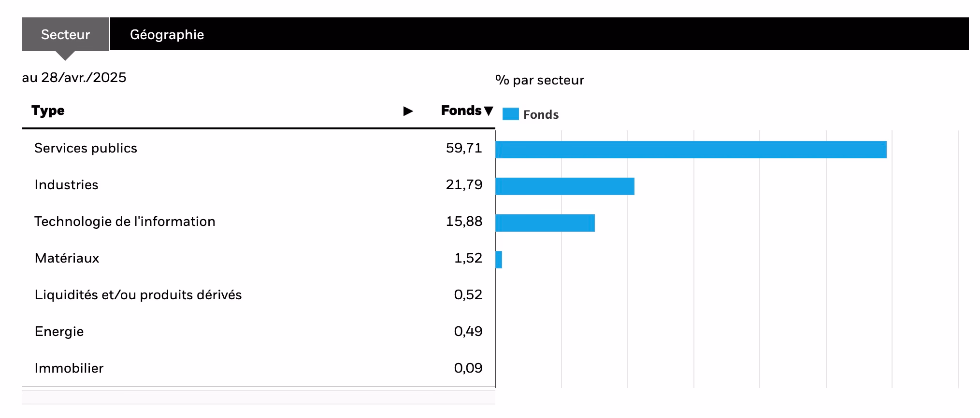Click the Services publics bar in chart
The width and height of the screenshot is (980, 418).
691,150
